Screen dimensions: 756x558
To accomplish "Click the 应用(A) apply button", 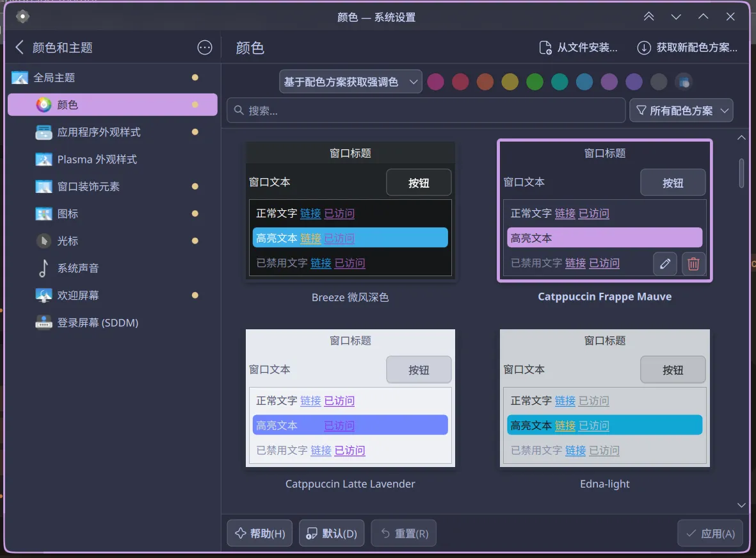I will tap(710, 534).
